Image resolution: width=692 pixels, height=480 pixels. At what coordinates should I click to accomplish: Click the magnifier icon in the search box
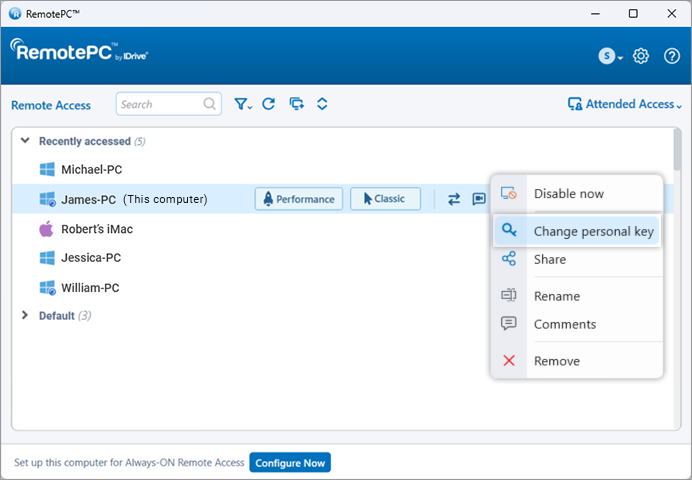click(x=210, y=104)
